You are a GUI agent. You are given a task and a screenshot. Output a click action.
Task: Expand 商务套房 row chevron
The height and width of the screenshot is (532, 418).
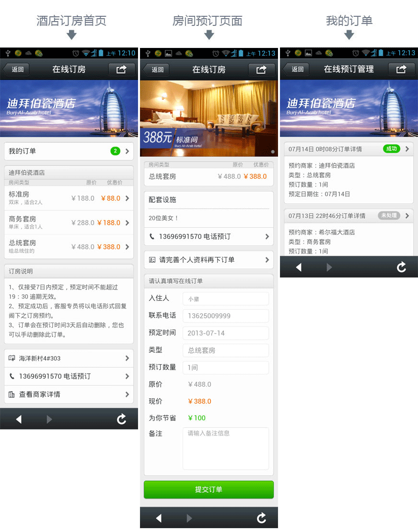(x=127, y=223)
